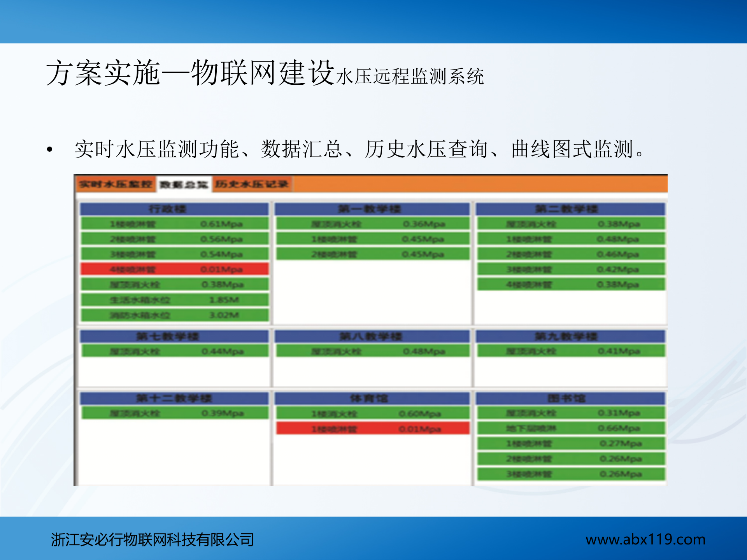
Task: Open the 生活水箱水位 1.85M reading
Action: pos(175,300)
